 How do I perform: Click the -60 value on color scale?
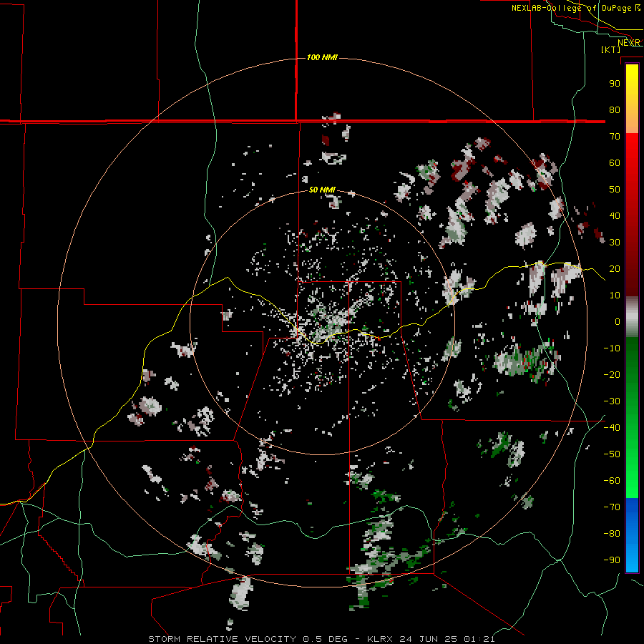click(612, 481)
